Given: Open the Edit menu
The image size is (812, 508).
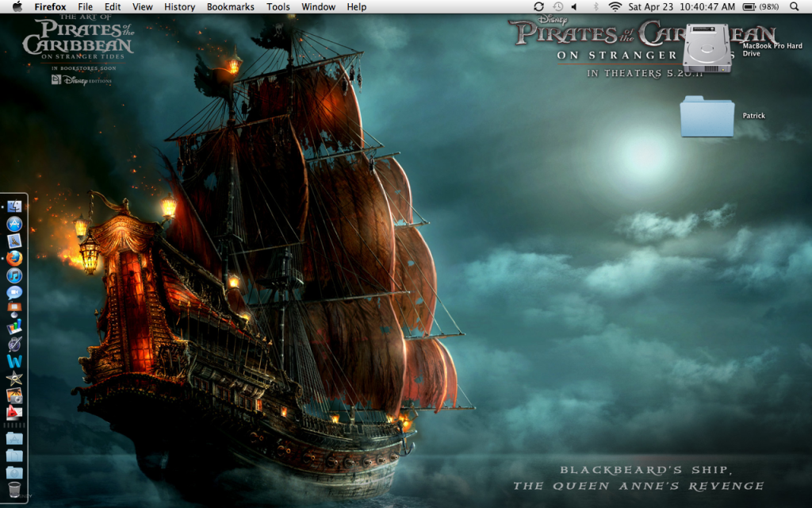Looking at the screenshot, I should pyautogui.click(x=113, y=6).
